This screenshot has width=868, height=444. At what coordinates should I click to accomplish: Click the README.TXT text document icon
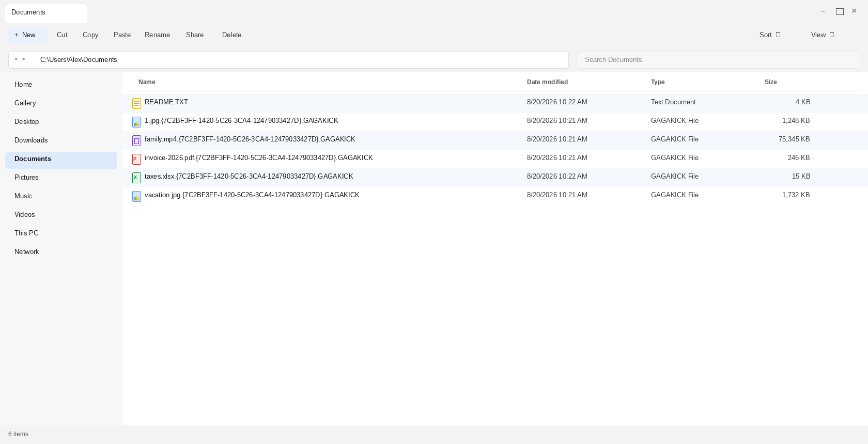pos(136,104)
